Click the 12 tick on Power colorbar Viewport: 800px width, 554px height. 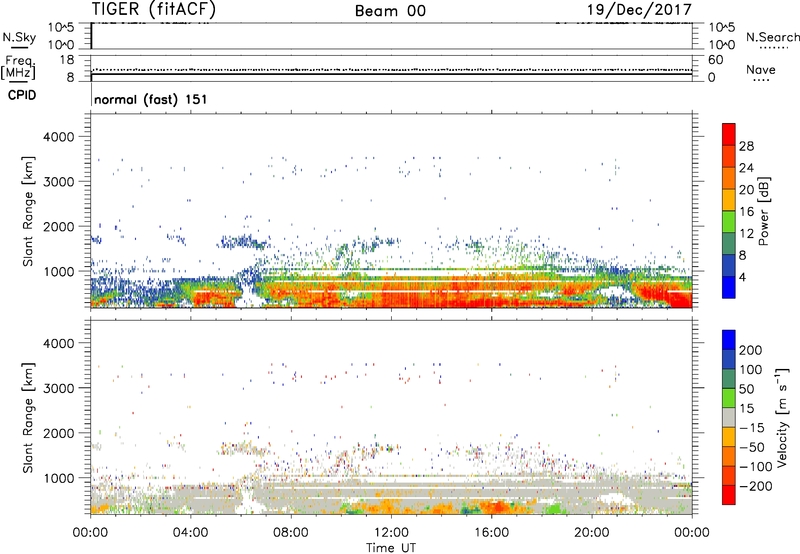coord(746,234)
